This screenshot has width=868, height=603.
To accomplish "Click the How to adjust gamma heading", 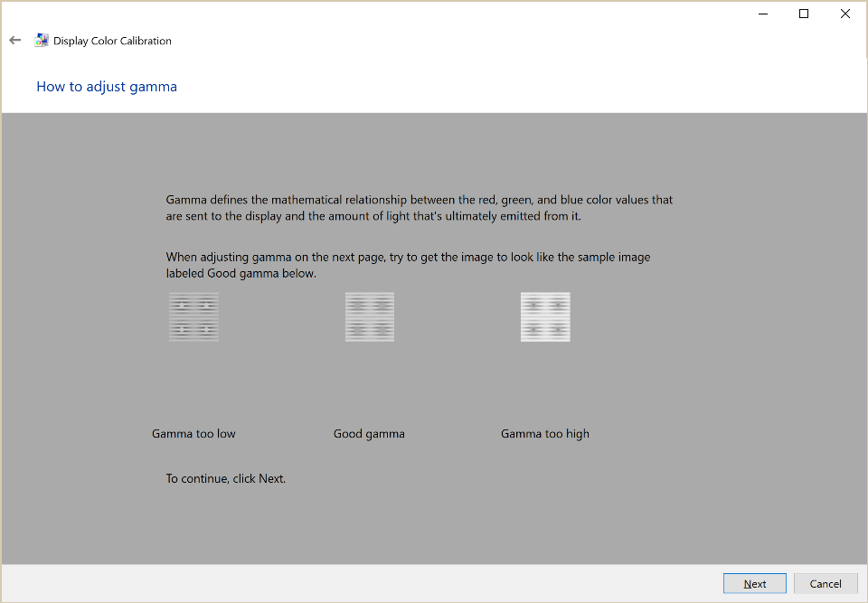I will click(107, 87).
